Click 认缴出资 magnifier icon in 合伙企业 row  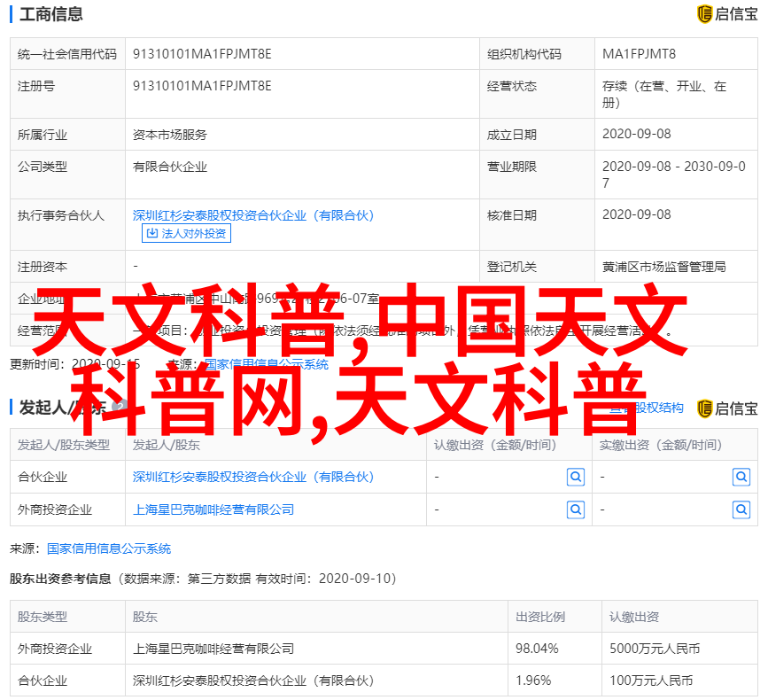click(576, 477)
